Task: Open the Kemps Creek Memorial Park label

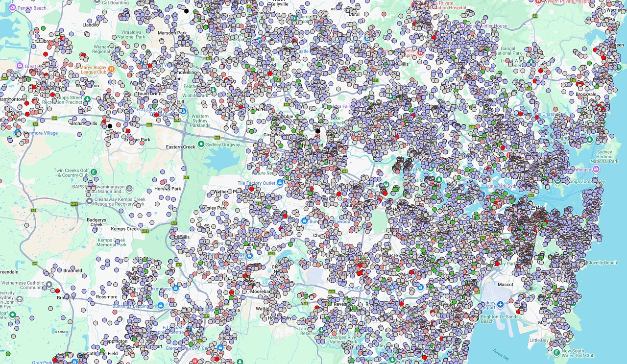Action: [x=112, y=243]
